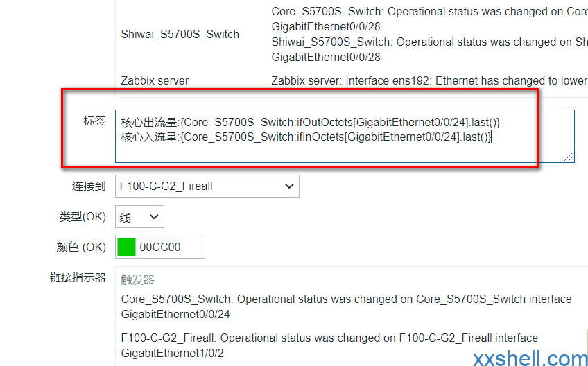Click the Core_S5700S_Switch GigabitEthernet0/0/28 trigger at top
Image resolution: width=588 pixels, height=366 pixels.
coord(429,19)
